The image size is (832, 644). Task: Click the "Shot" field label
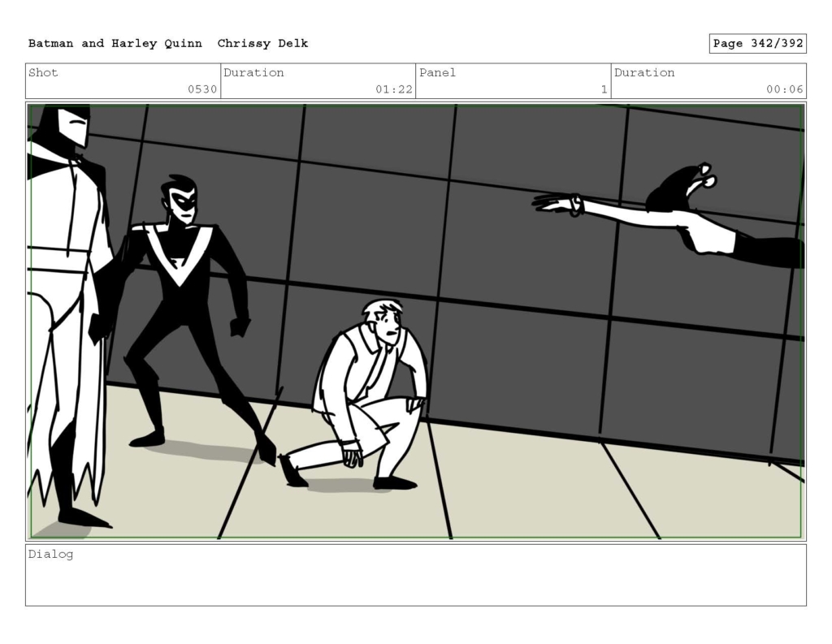click(43, 72)
